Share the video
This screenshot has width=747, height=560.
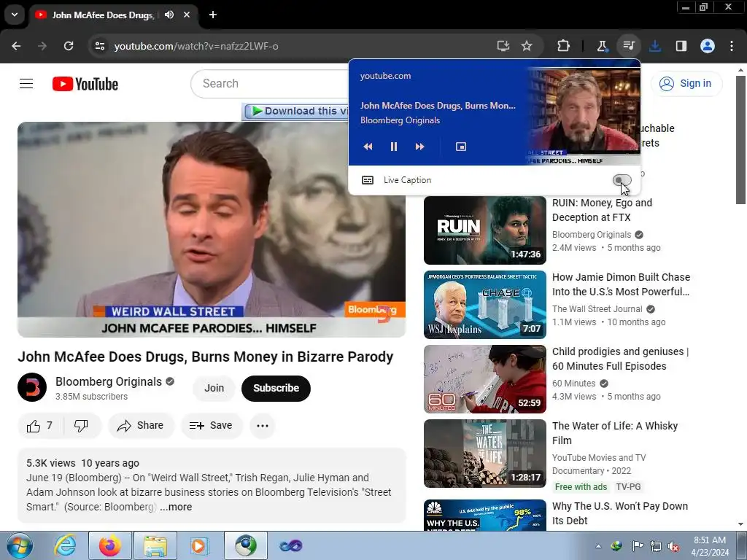pos(141,426)
